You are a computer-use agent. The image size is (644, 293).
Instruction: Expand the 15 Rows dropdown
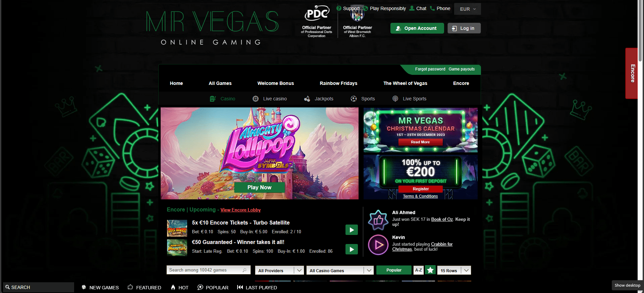[454, 271]
